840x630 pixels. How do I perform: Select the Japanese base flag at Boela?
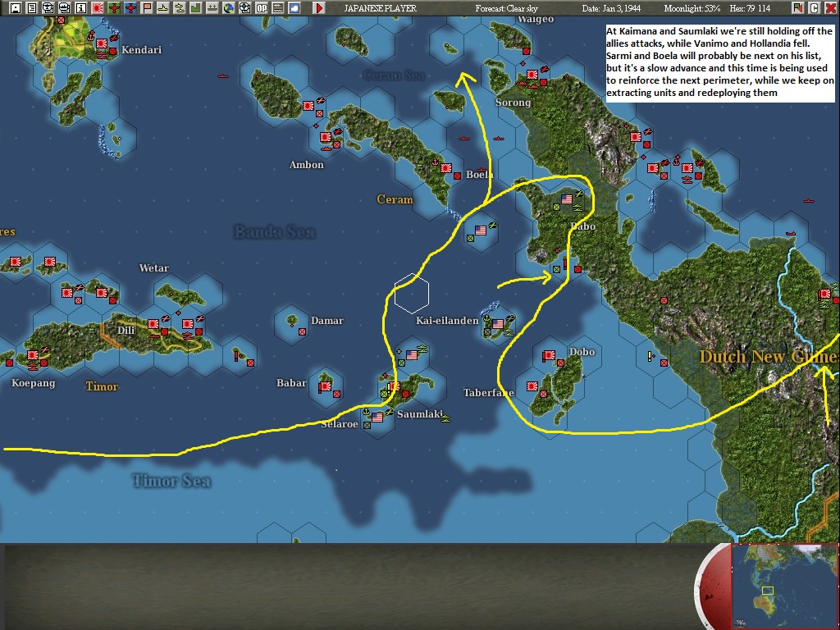click(x=445, y=167)
